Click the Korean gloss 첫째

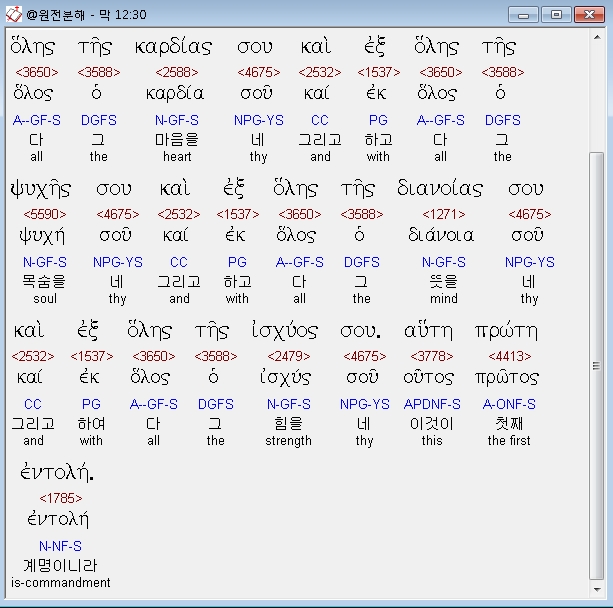(x=509, y=423)
